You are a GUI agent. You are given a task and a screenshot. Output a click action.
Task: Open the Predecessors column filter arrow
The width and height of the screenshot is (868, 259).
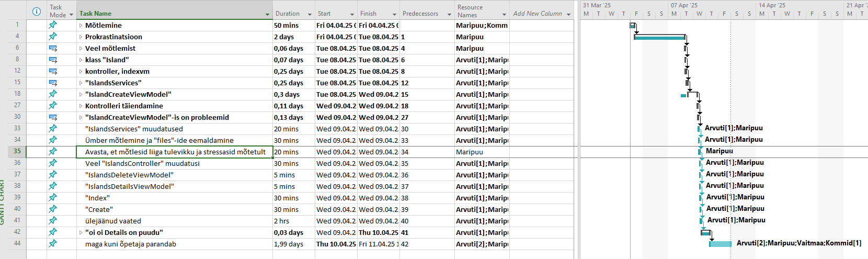click(x=449, y=14)
